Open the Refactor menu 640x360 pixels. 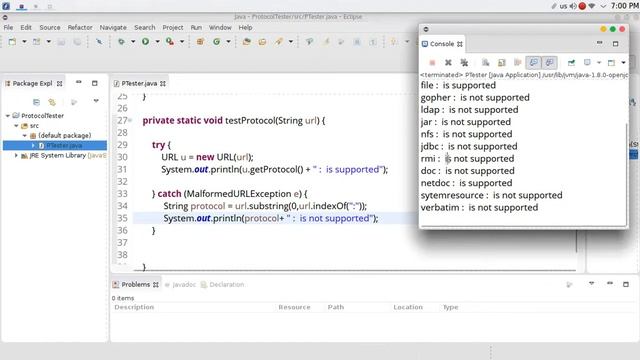(80, 27)
